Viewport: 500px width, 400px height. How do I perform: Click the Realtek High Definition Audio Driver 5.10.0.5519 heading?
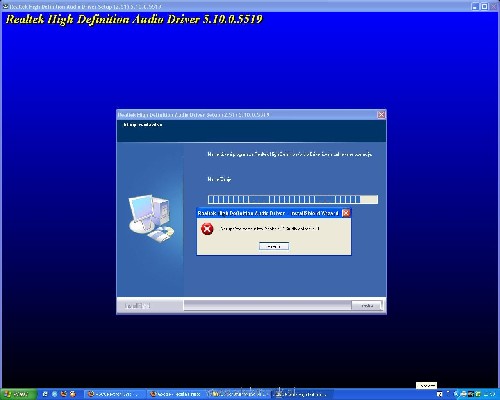point(134,19)
